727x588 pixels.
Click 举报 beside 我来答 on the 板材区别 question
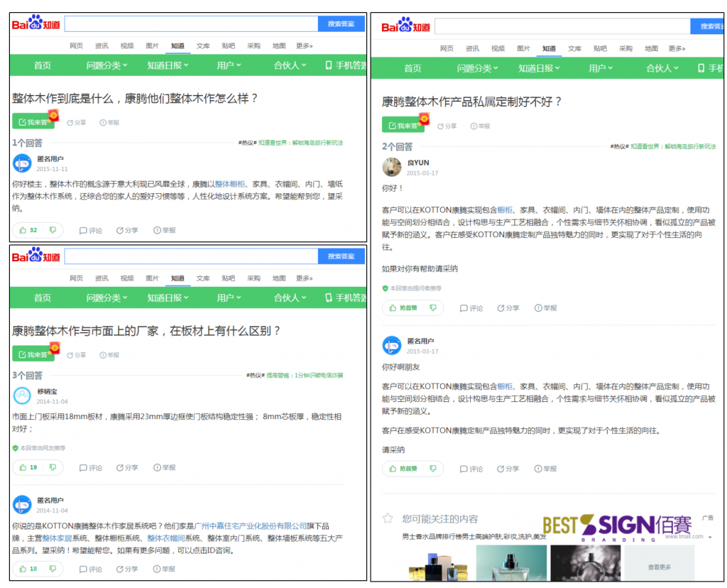[109, 355]
